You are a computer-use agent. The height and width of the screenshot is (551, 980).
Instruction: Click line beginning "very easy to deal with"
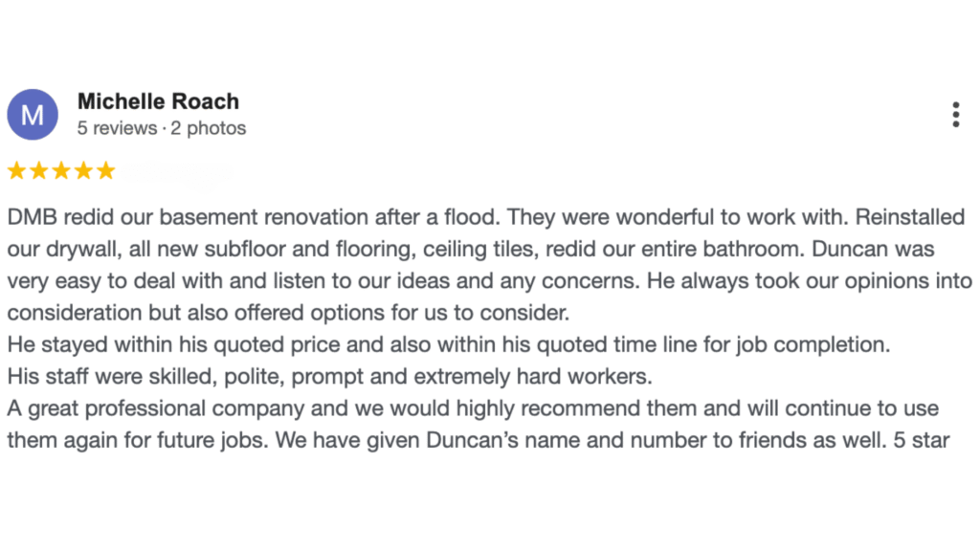coord(489,281)
